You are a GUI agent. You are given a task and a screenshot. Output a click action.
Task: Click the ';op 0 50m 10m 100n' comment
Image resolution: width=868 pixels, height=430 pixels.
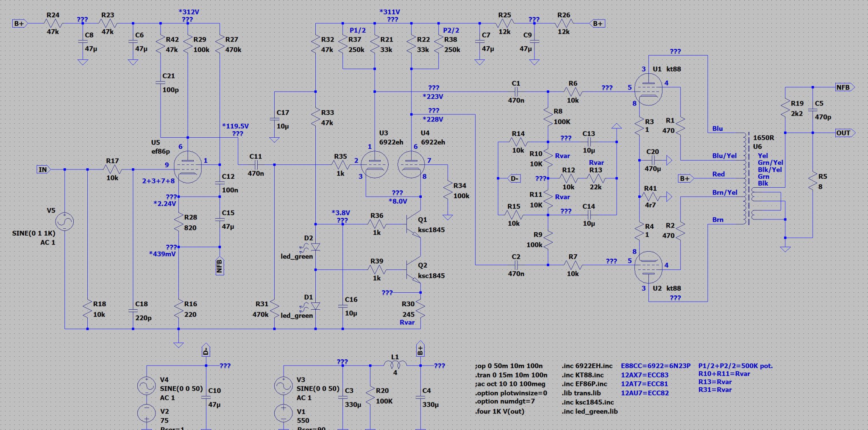coord(509,366)
